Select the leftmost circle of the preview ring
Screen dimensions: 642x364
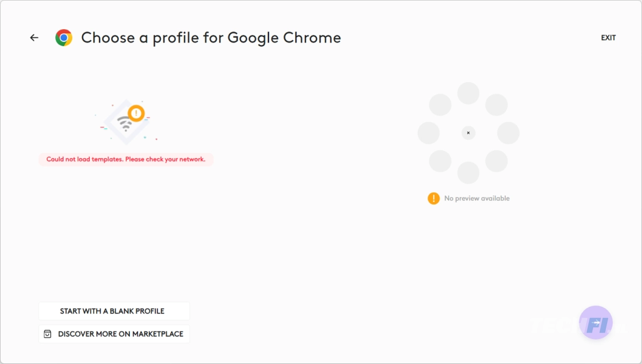[x=428, y=133]
